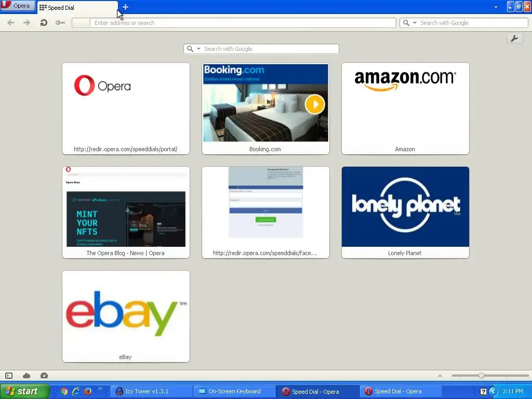Open the Facebook redirect speed dial
The height and width of the screenshot is (399, 532).
[265, 212]
